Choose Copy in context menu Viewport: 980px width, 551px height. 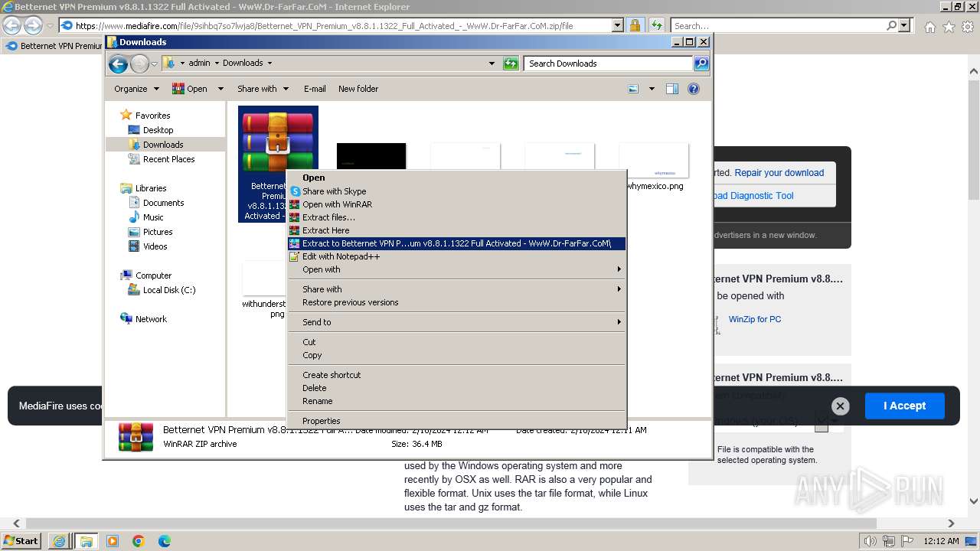pos(312,355)
